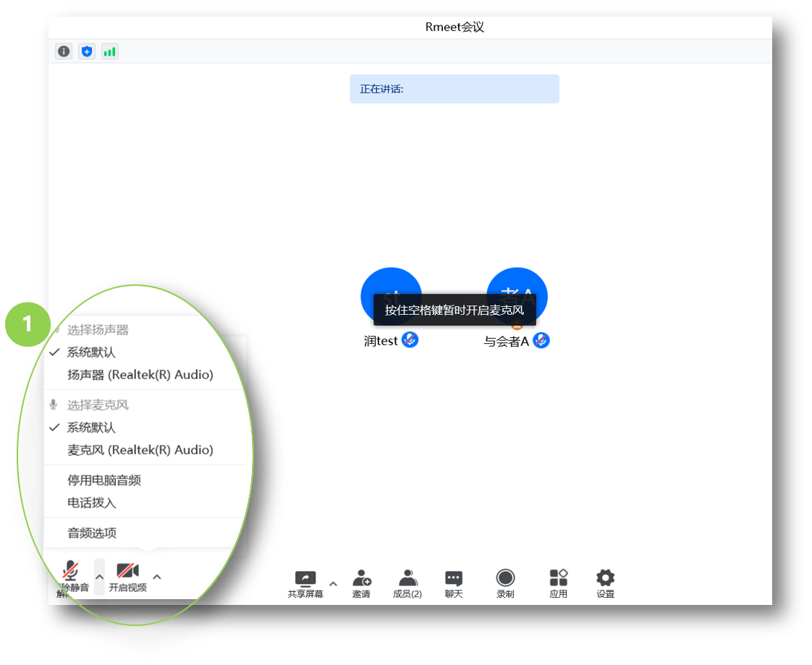
Task: Click 停用电脑音频 menu entry
Action: (x=104, y=480)
